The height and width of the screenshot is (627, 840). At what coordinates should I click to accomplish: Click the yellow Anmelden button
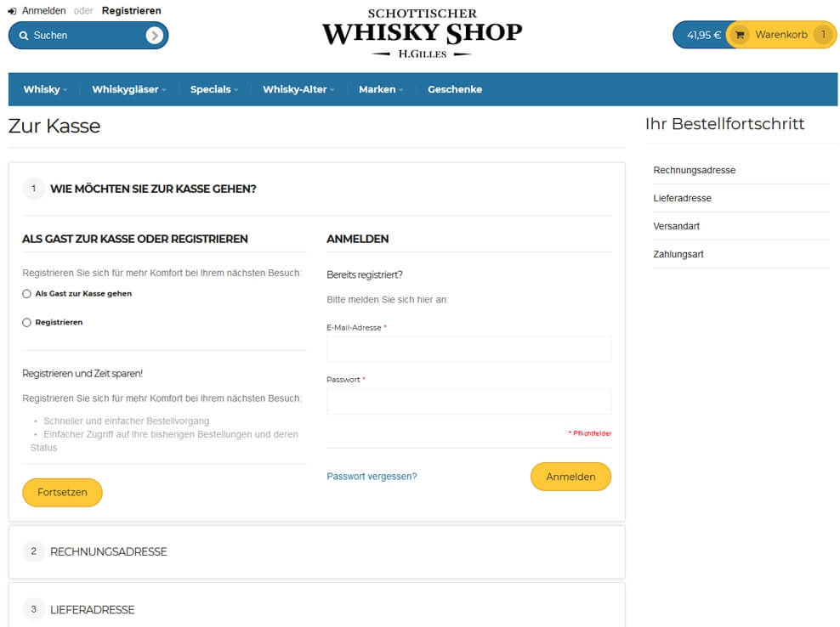(570, 477)
